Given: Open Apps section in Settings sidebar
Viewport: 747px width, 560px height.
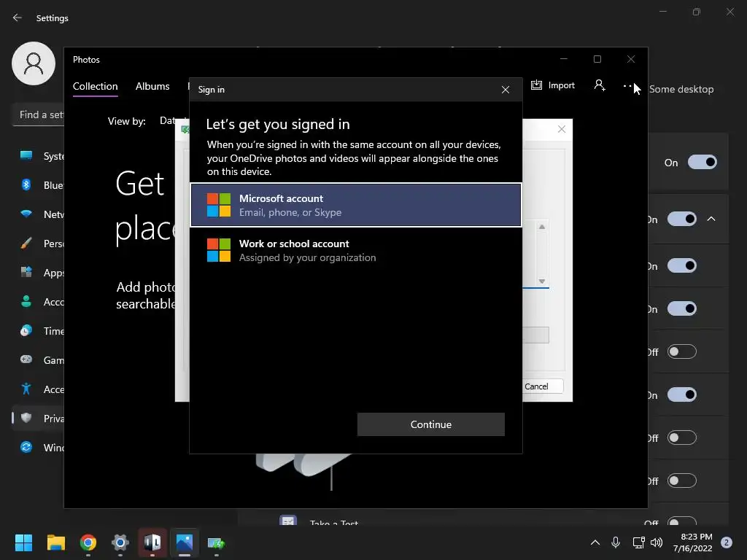Looking at the screenshot, I should coord(38,273).
